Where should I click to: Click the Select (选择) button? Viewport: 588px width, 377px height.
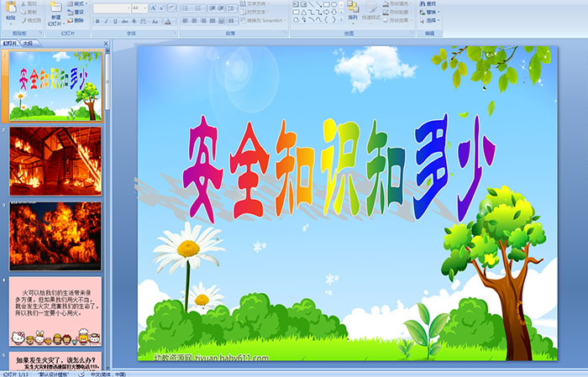[429, 20]
